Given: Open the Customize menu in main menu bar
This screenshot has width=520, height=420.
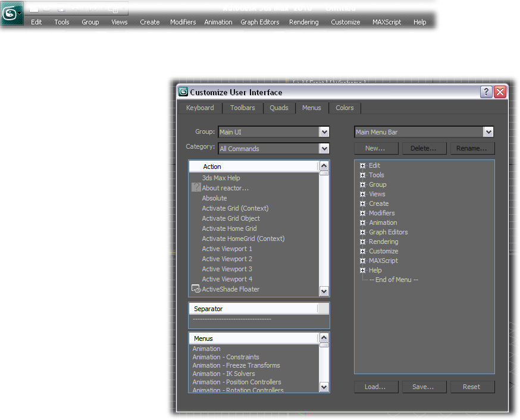Looking at the screenshot, I should (x=346, y=22).
